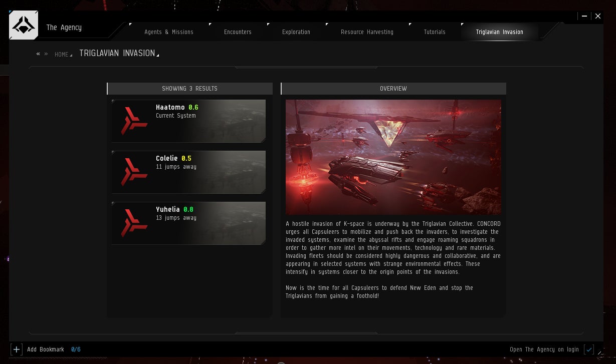Select the Triglavian icon for Colelie
Screen dimensions: 616x364
[x=133, y=172]
